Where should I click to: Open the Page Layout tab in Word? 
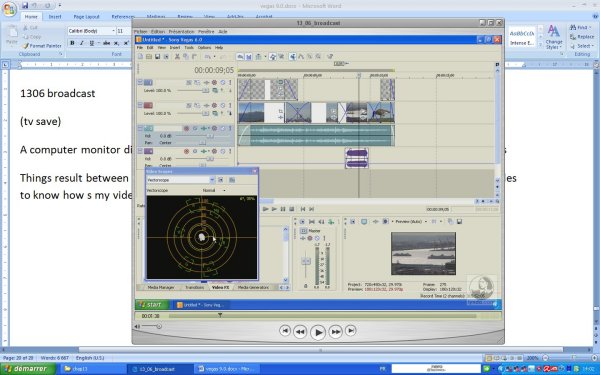pos(86,16)
